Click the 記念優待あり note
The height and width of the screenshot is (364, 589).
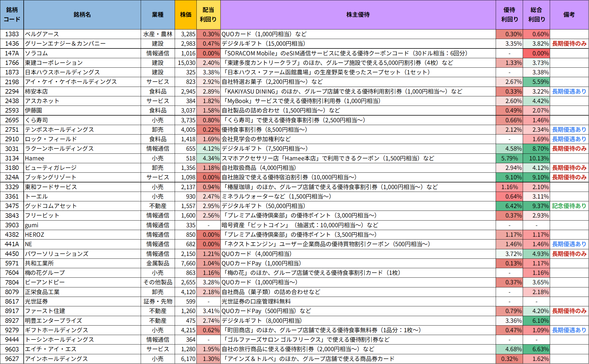click(569, 206)
